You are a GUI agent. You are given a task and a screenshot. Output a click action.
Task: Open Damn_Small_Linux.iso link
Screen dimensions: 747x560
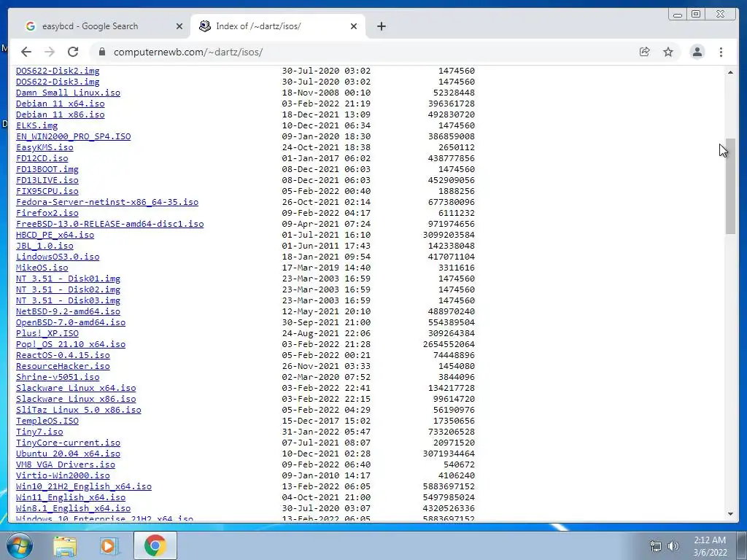tap(68, 93)
